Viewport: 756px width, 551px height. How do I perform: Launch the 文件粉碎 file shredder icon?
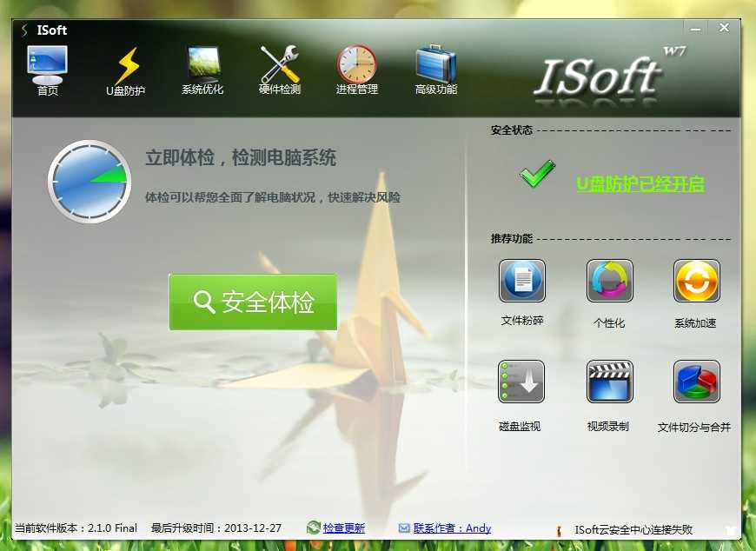coord(522,281)
